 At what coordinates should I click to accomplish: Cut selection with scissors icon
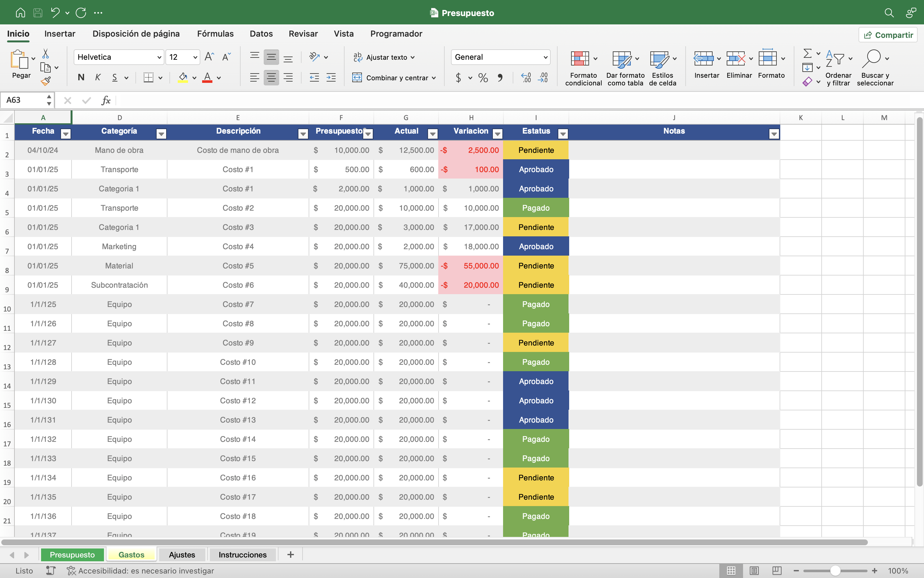(46, 54)
